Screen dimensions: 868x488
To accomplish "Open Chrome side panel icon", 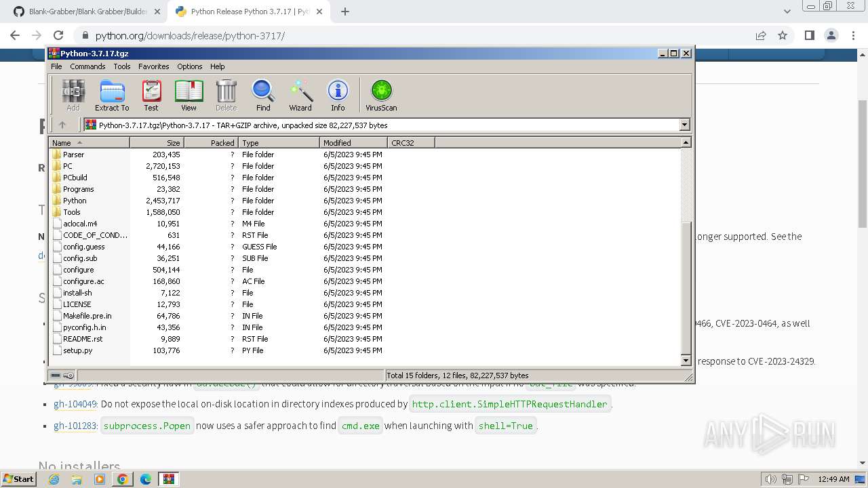I will (809, 35).
